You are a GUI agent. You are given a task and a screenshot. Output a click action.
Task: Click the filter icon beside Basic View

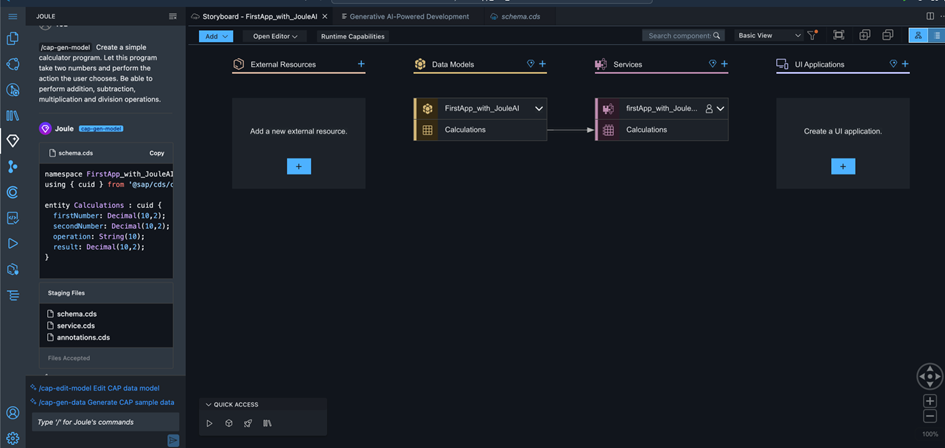coord(812,36)
